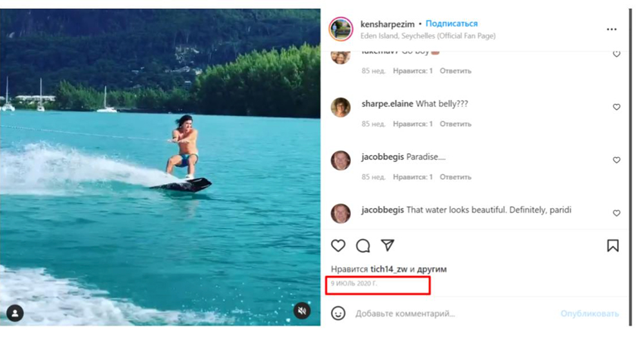Open tich14_zw profile from likes

[x=389, y=269]
